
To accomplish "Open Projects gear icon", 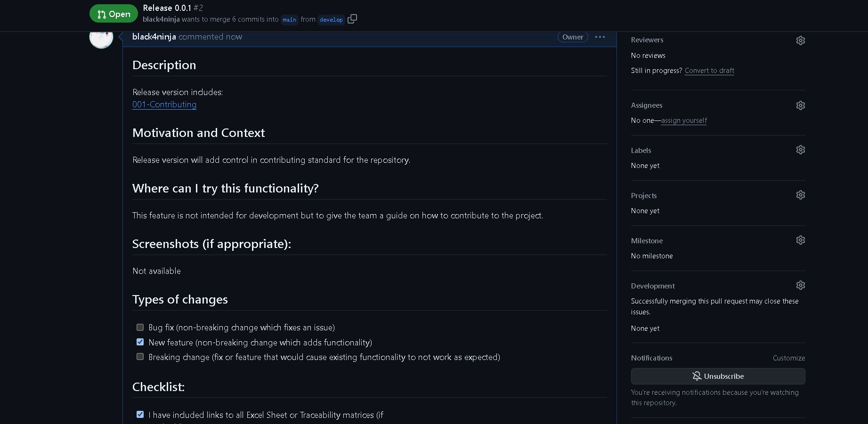I will (800, 195).
